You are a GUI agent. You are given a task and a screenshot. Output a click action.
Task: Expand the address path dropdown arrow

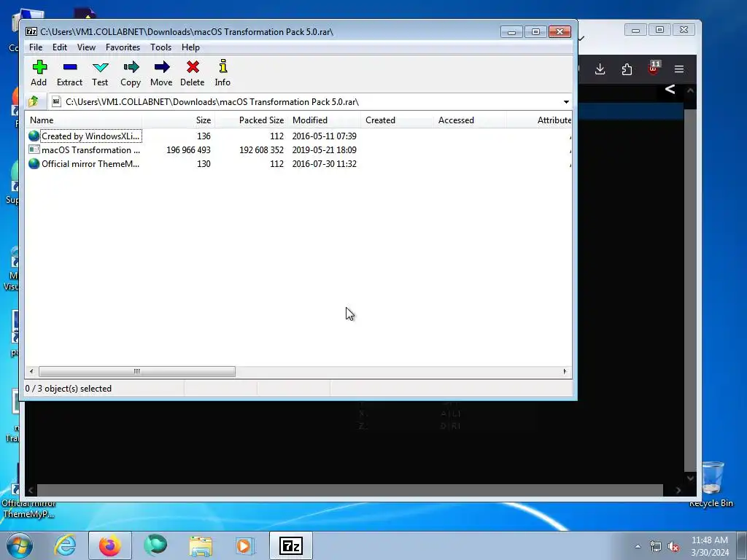click(566, 102)
